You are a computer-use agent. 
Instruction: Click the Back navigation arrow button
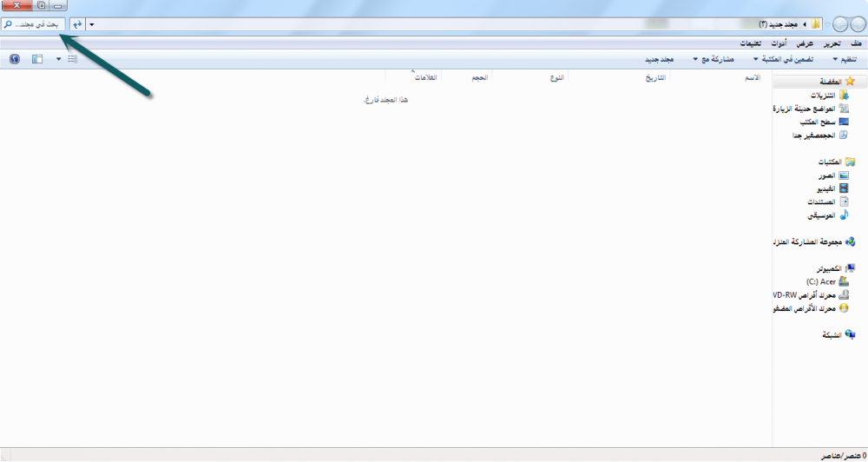(x=858, y=24)
